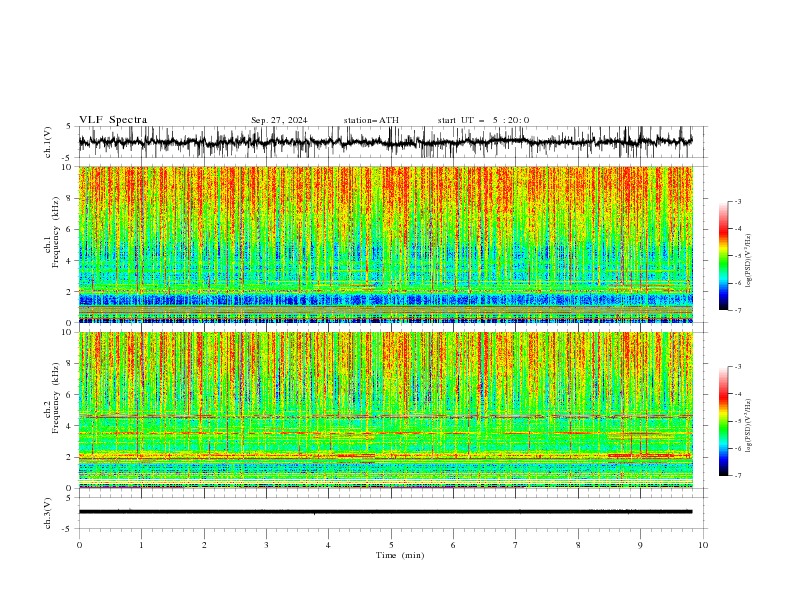
Task: Click the ch.1 frequency axis '2' tick
Action: pos(69,291)
